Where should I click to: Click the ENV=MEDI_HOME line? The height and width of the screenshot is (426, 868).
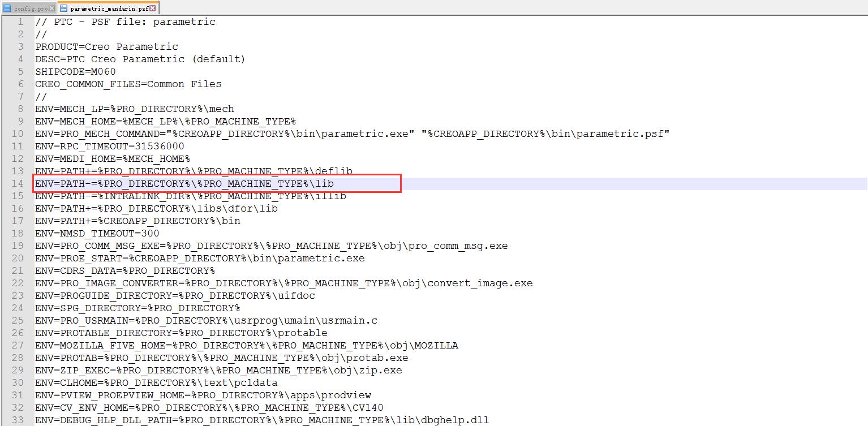point(113,159)
